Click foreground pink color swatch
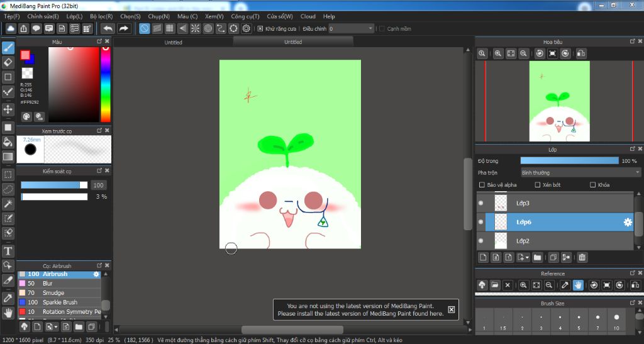Image resolution: width=644 pixels, height=344 pixels. [25, 55]
